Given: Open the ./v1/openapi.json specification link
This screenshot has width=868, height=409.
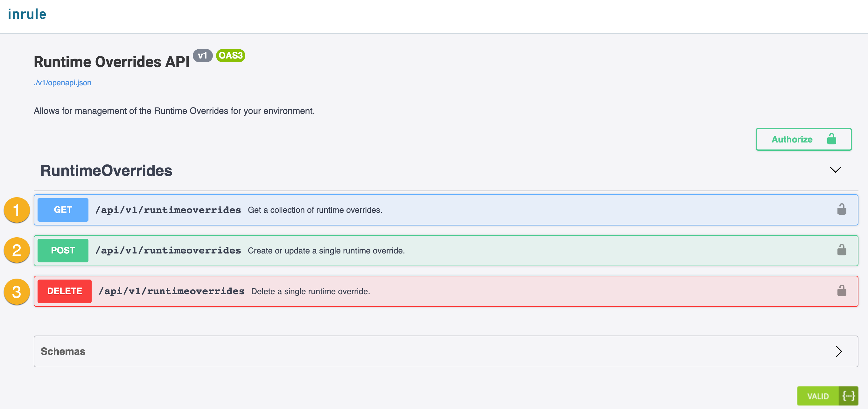Looking at the screenshot, I should point(62,83).
